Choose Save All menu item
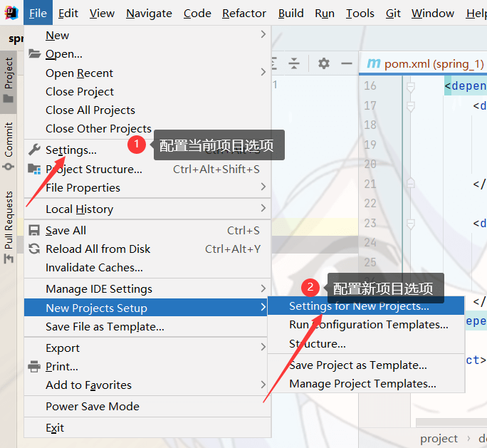Screen dimensions: 487x448 pyautogui.click(x=147, y=230)
